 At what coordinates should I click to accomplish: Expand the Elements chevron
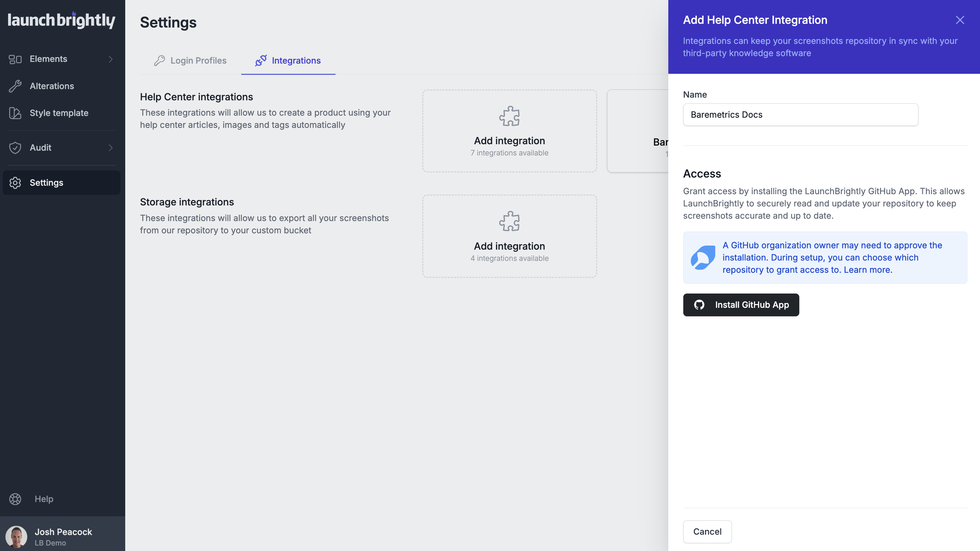click(111, 59)
